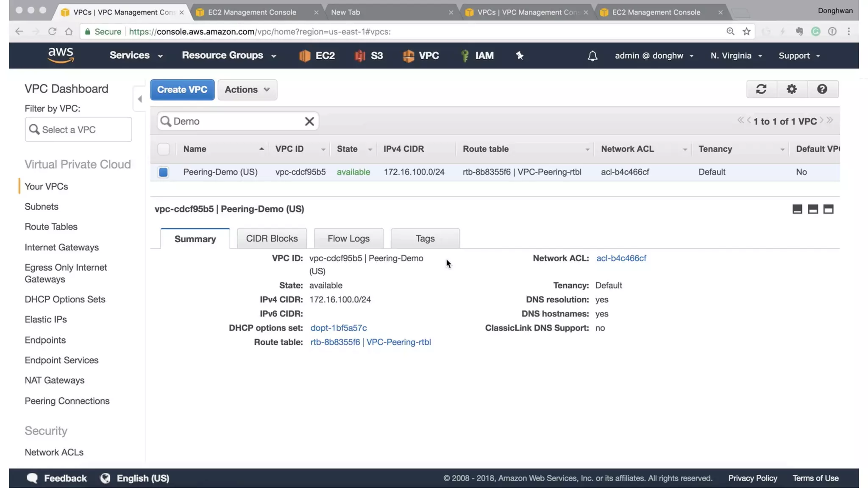Viewport: 868px width, 488px height.
Task: Open Peering Connections in the sidebar
Action: click(x=67, y=401)
